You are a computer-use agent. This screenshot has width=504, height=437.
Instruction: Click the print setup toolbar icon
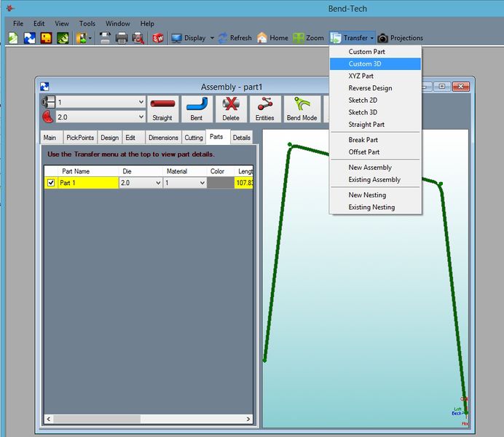click(105, 38)
